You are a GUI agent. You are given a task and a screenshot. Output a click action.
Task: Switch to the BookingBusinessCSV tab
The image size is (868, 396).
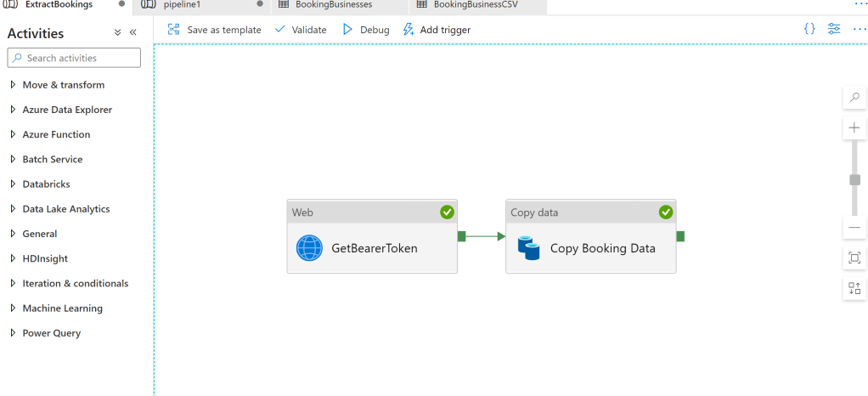tap(477, 5)
